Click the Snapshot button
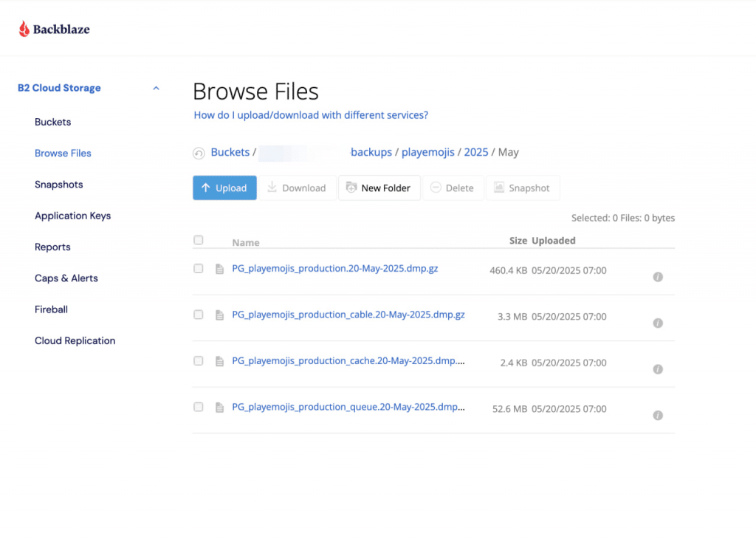The image size is (756, 539). pyautogui.click(x=523, y=188)
